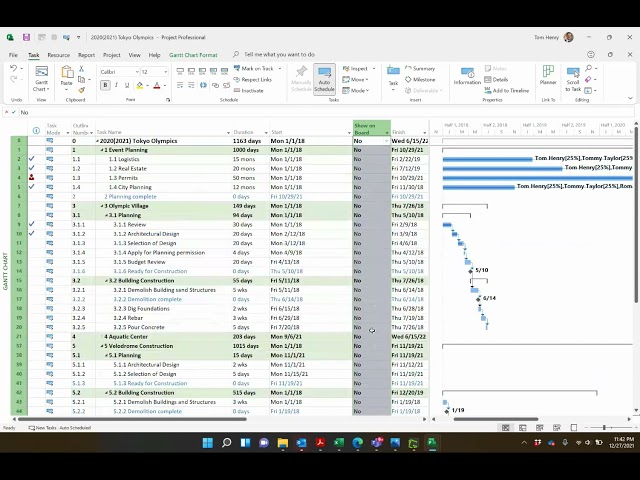Click Tell me what you want to do
The width and height of the screenshot is (640, 480).
click(280, 54)
